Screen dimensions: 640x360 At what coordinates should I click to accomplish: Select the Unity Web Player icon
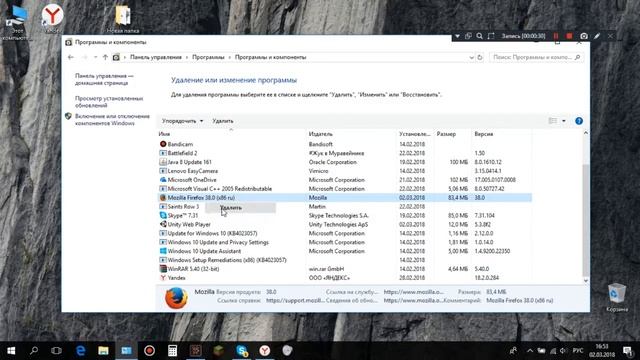[163, 224]
